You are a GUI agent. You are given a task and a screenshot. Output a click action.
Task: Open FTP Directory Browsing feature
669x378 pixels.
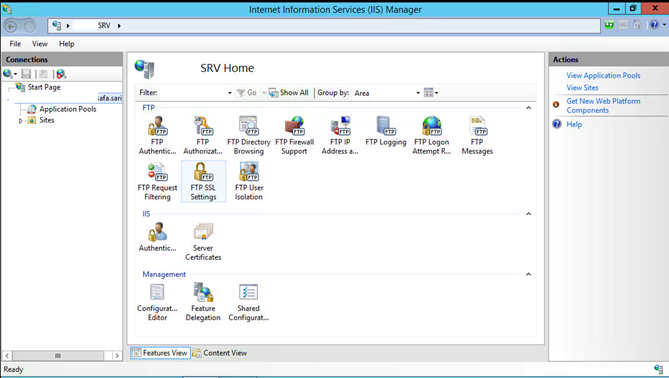(249, 135)
